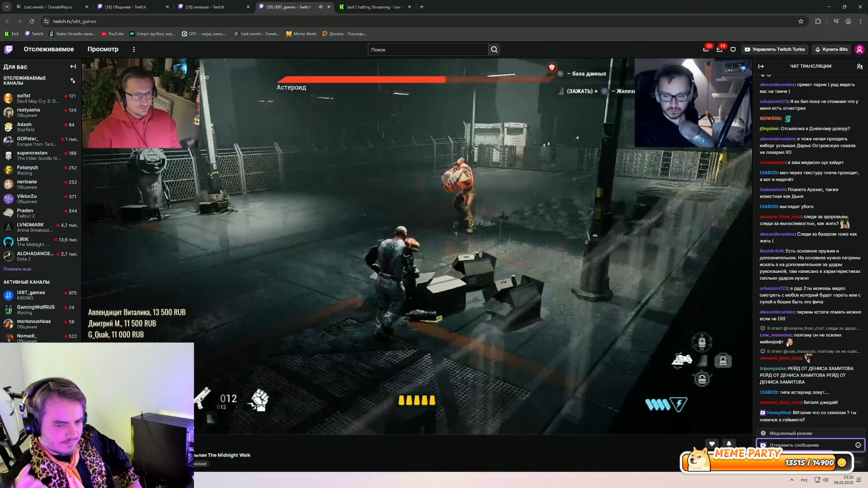
Task: Open sol1st channel in sidebar
Action: [41, 98]
